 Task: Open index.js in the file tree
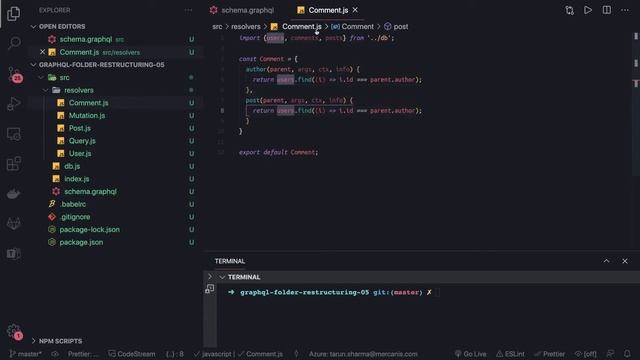[x=76, y=179]
